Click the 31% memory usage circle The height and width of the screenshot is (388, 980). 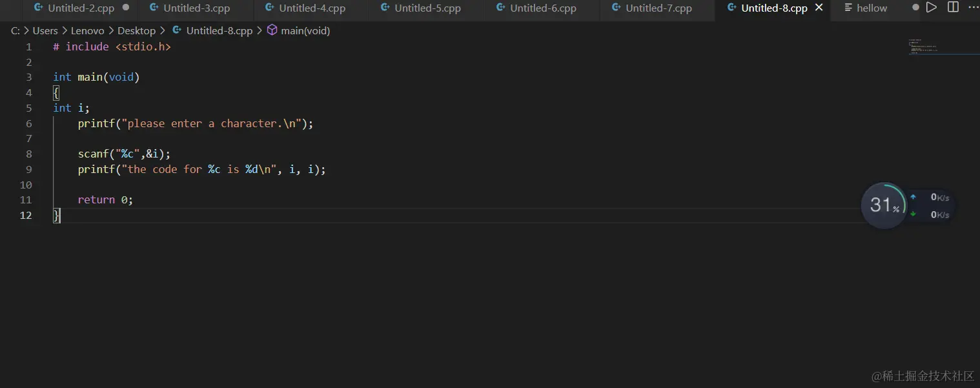tap(883, 205)
